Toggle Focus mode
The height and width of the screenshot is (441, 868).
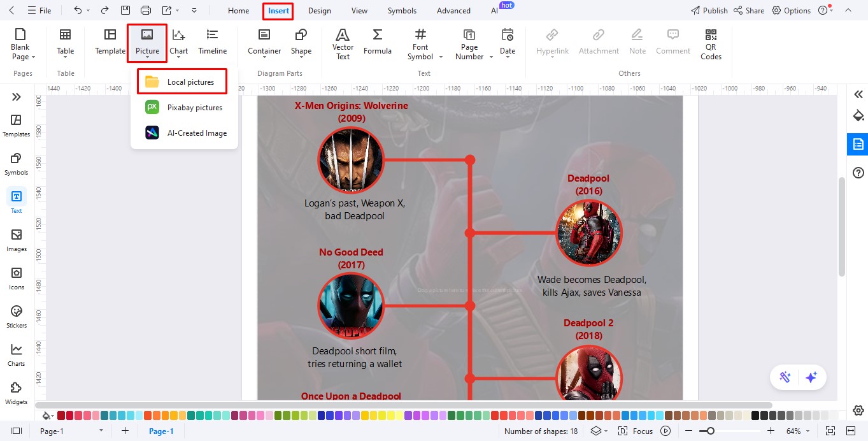pyautogui.click(x=635, y=431)
